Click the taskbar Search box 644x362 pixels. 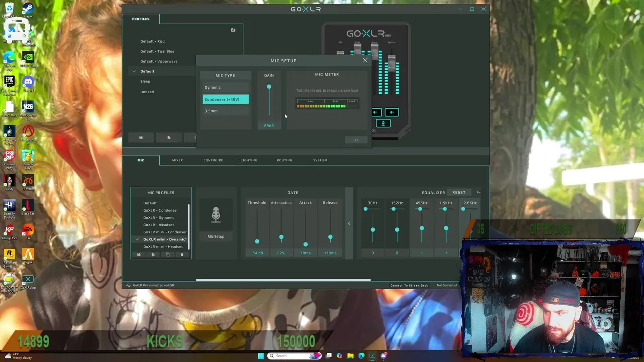pos(294,356)
